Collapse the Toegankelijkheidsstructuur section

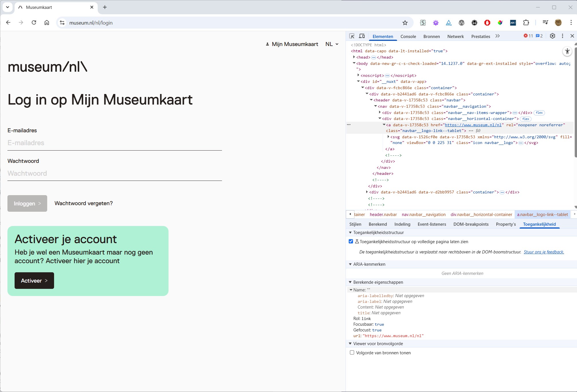coord(350,233)
